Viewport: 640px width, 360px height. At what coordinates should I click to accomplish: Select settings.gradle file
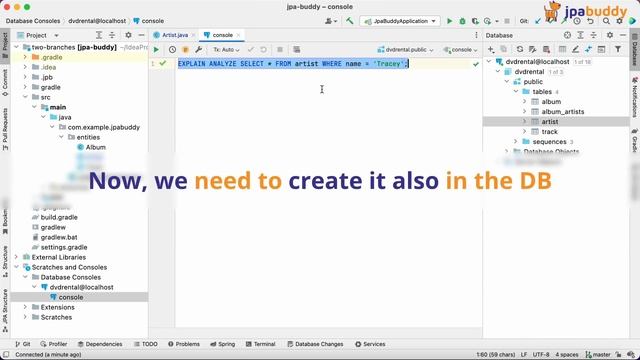click(64, 247)
